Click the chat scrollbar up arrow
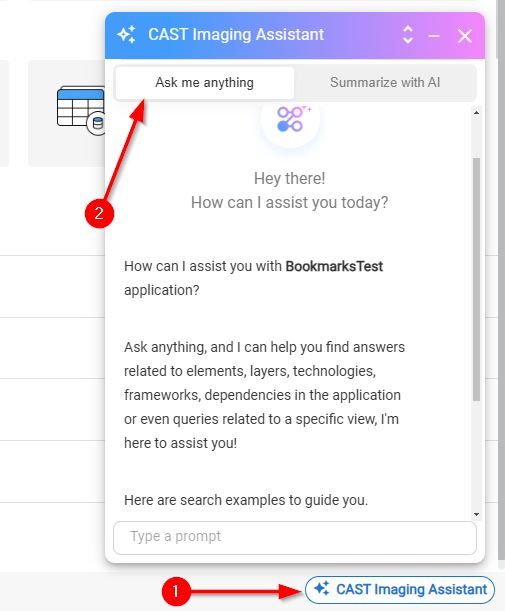Viewport: 505px width, 611px height. [x=476, y=113]
